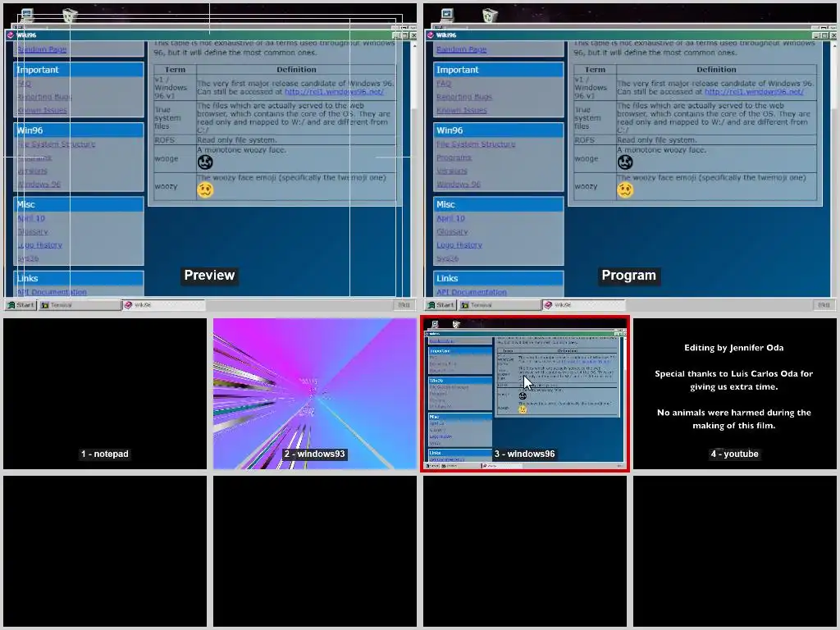The image size is (840, 630).
Task: Open Windows 96 link in Preview sidebar
Action: coord(38,185)
